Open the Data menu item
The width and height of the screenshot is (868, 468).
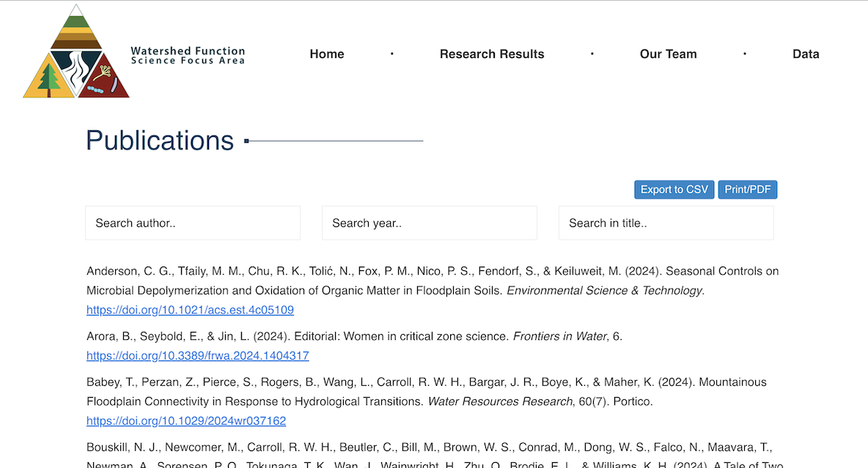[806, 53]
